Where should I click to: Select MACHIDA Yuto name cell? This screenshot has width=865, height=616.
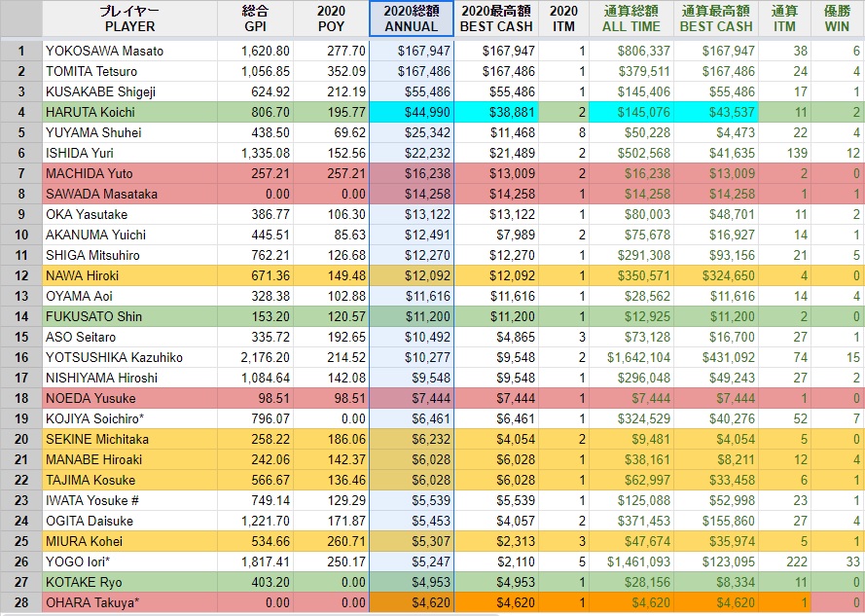(129, 173)
